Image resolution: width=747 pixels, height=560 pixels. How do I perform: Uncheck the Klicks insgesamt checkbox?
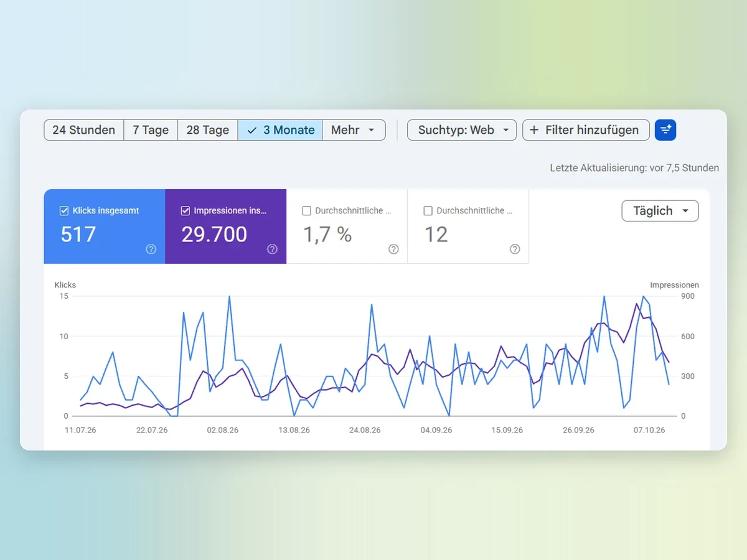(64, 211)
